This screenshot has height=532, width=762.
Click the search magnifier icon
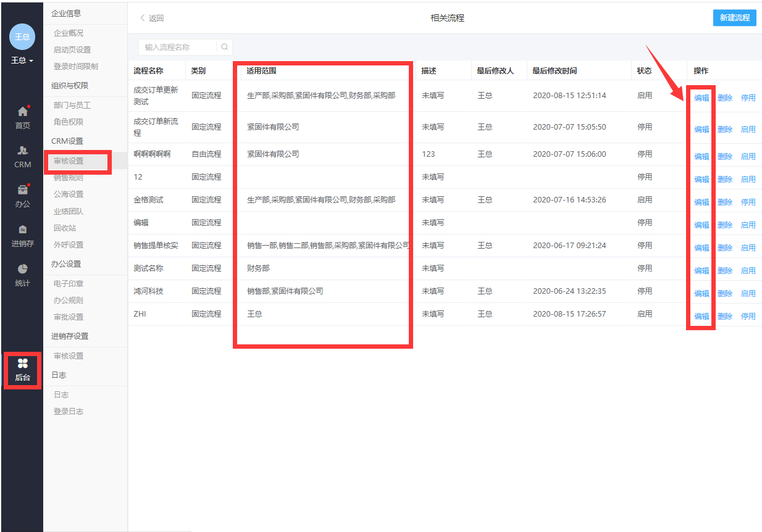pos(225,47)
